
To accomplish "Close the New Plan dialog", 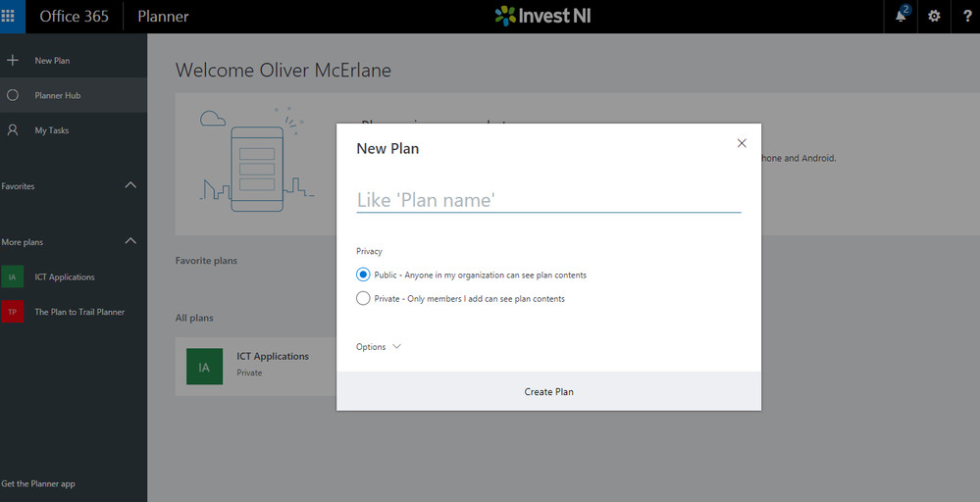I will click(x=742, y=143).
